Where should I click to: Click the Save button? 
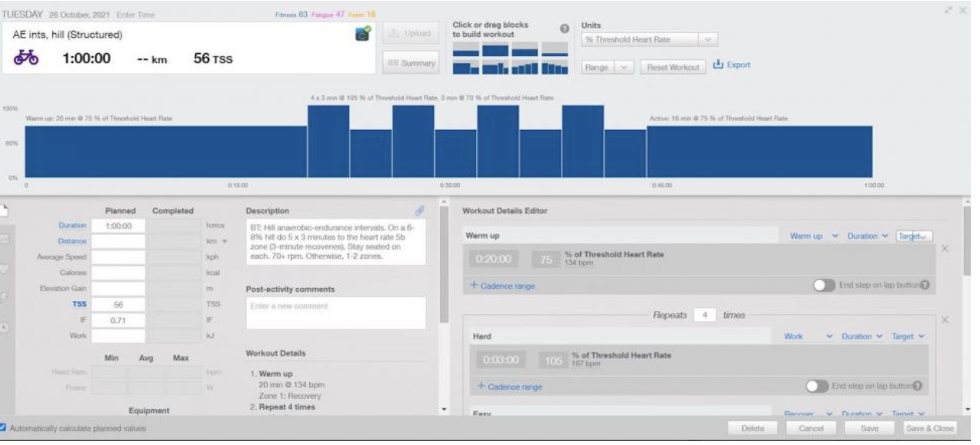869,428
